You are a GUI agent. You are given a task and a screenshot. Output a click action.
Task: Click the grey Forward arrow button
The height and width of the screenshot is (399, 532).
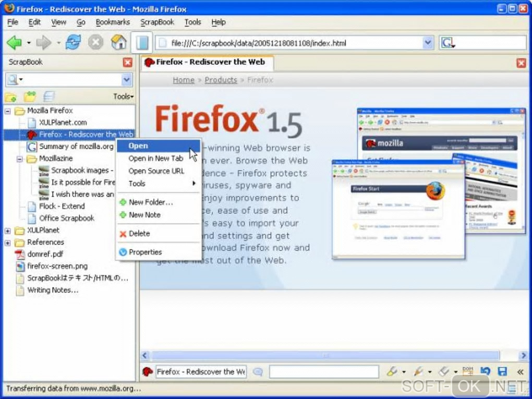tap(44, 43)
